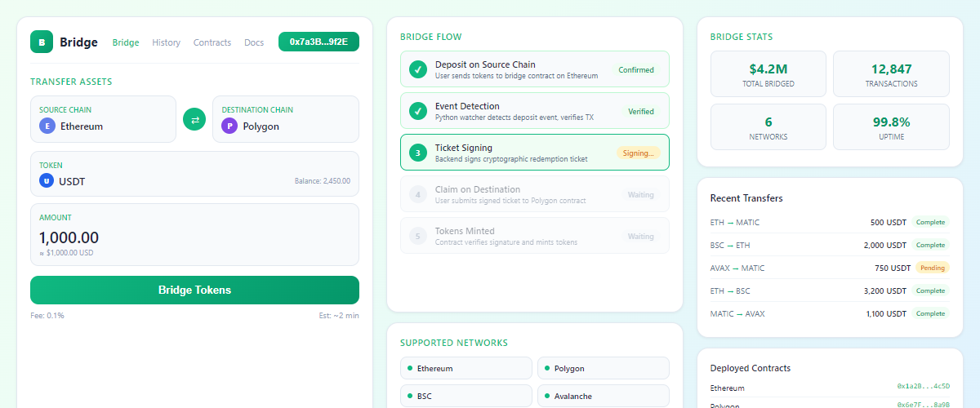
Task: Click the Amount input field
Action: 194,237
